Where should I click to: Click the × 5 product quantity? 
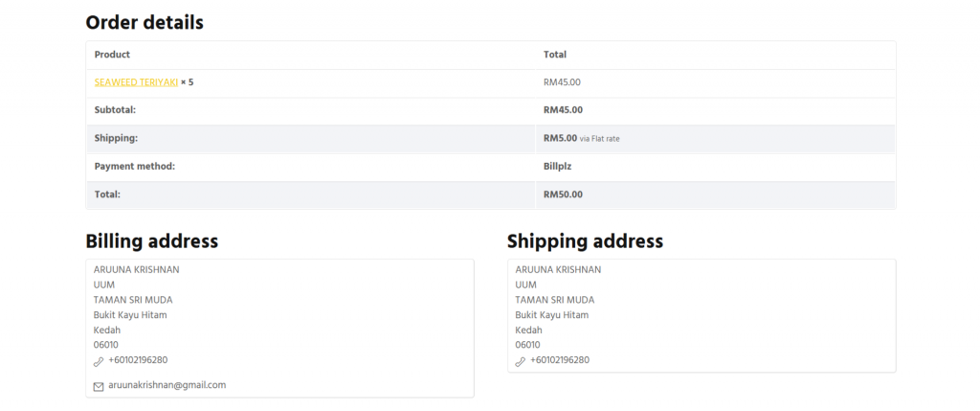pyautogui.click(x=188, y=82)
